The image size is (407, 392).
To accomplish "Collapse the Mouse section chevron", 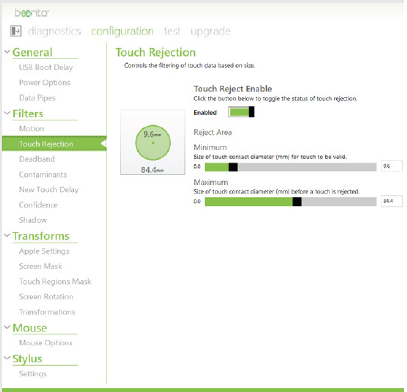I will pyautogui.click(x=7, y=327).
